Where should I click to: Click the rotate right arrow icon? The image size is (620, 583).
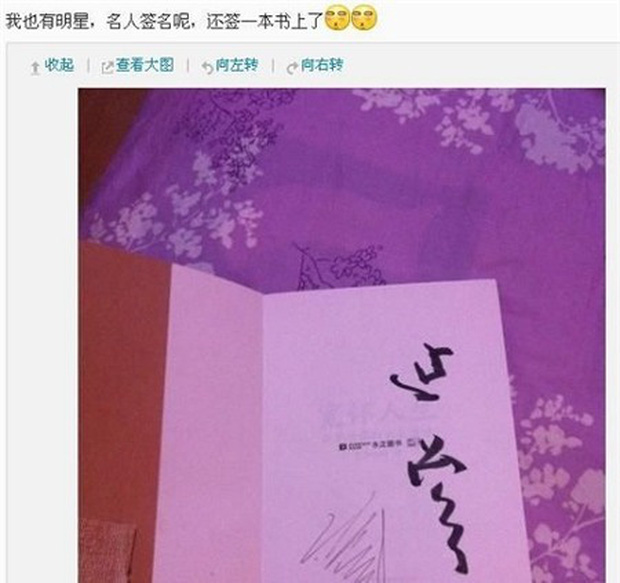coord(292,68)
